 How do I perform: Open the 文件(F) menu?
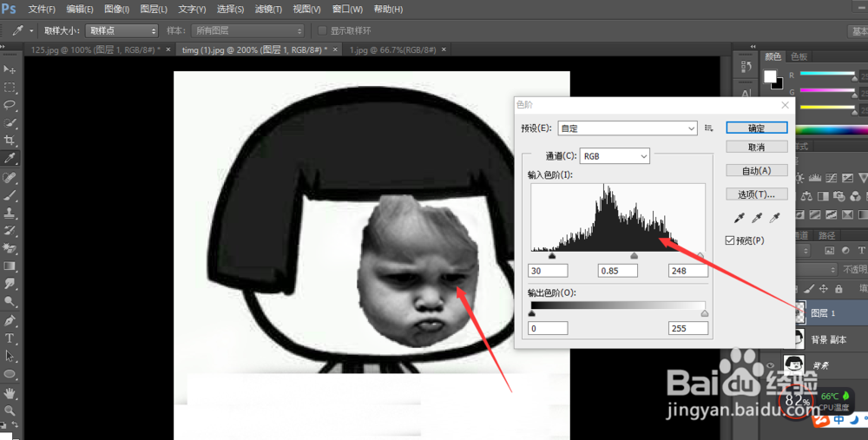(x=42, y=10)
